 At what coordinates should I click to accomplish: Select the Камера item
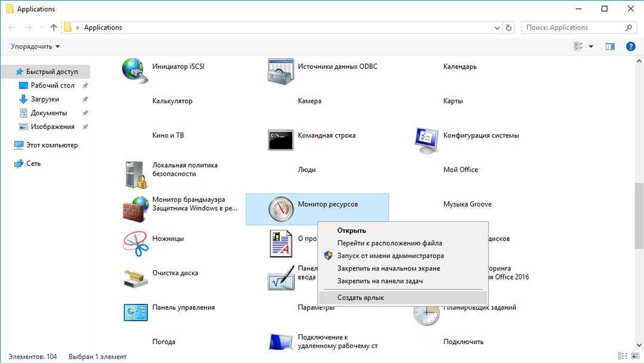[x=309, y=101]
